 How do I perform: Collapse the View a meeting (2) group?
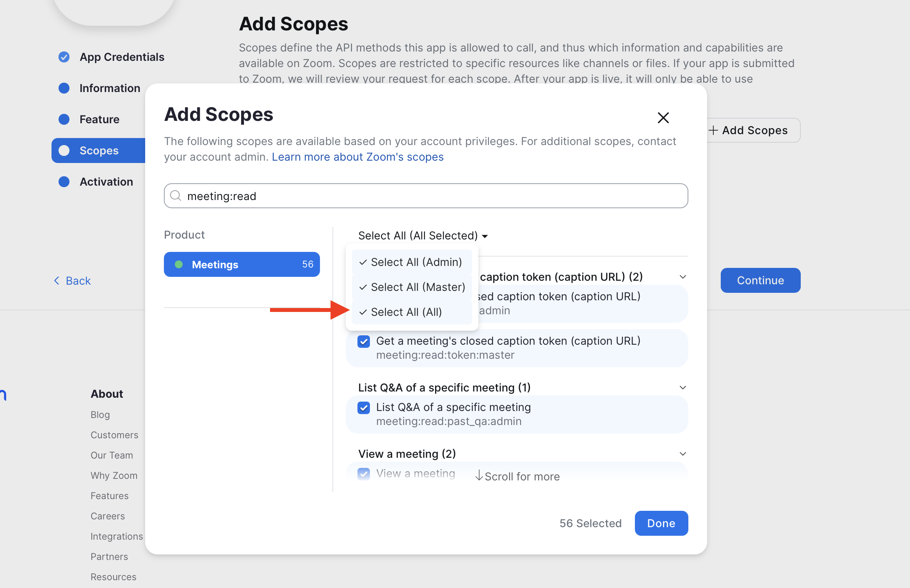[x=683, y=454]
